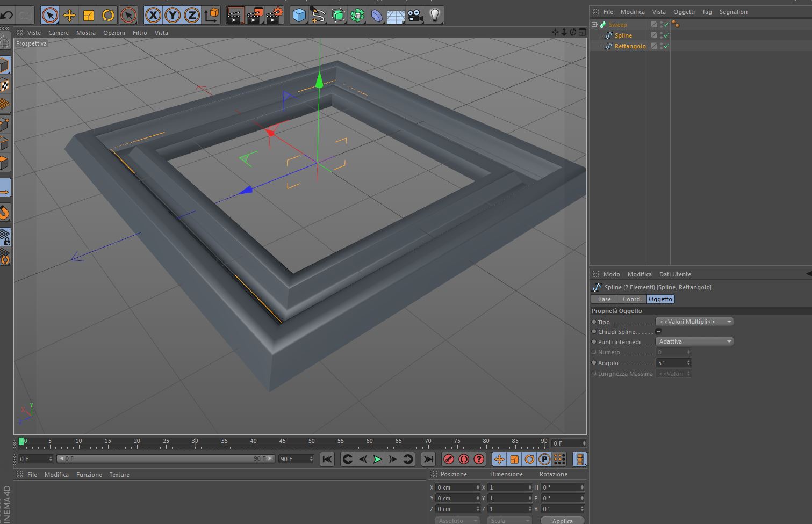Render the active view with clapperboard icon

tap(235, 16)
